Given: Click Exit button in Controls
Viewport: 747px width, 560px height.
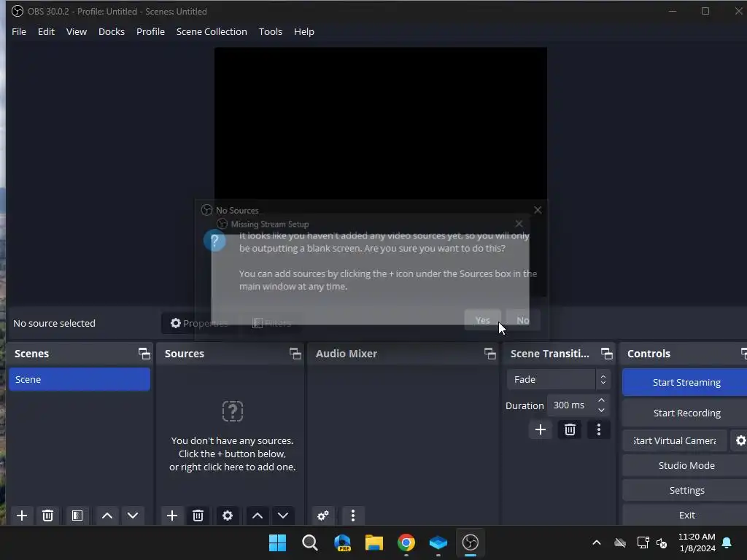Looking at the screenshot, I should pos(686,515).
